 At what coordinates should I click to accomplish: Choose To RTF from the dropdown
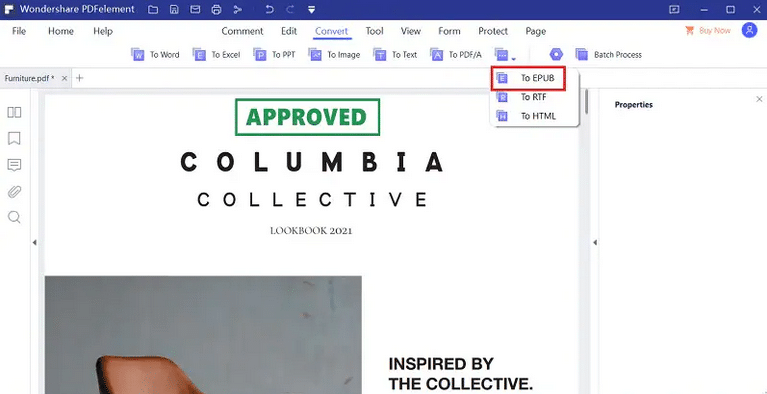point(534,97)
